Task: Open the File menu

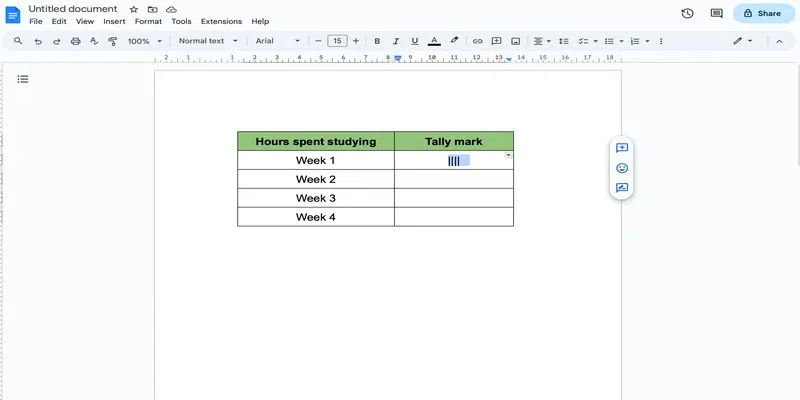Action: (36, 21)
